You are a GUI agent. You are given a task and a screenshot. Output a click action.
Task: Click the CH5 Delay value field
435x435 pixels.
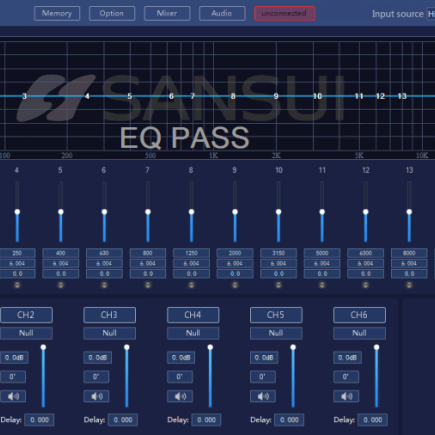pos(289,420)
